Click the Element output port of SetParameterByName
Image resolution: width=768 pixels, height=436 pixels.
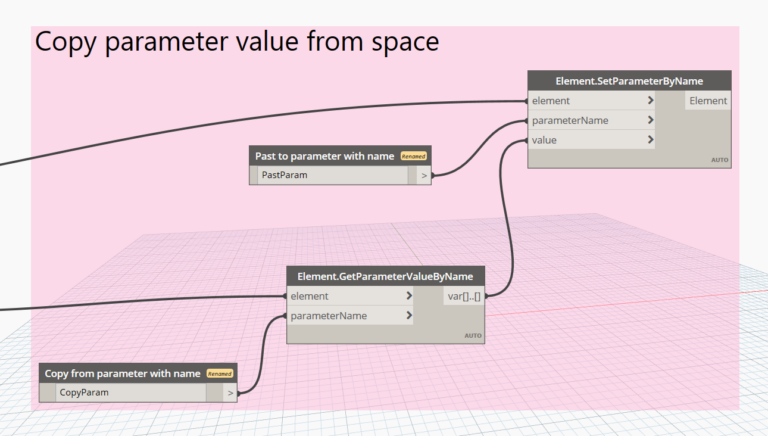pyautogui.click(x=708, y=100)
